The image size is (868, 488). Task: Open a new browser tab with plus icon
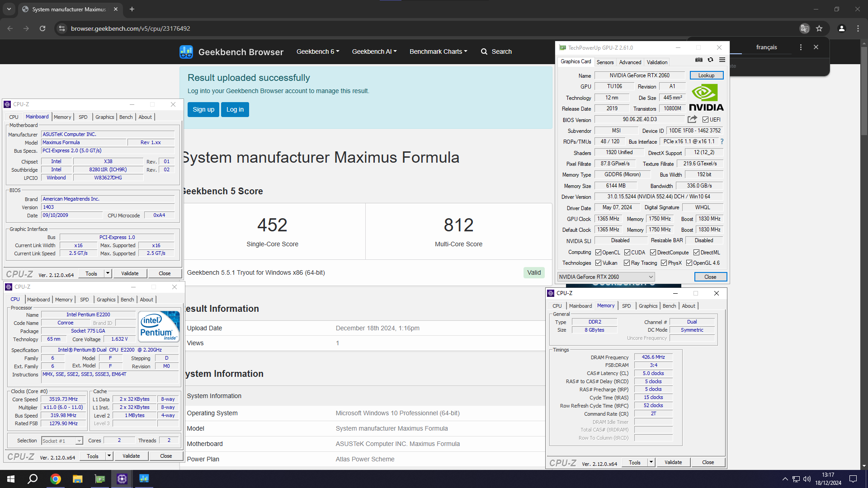[x=132, y=9]
